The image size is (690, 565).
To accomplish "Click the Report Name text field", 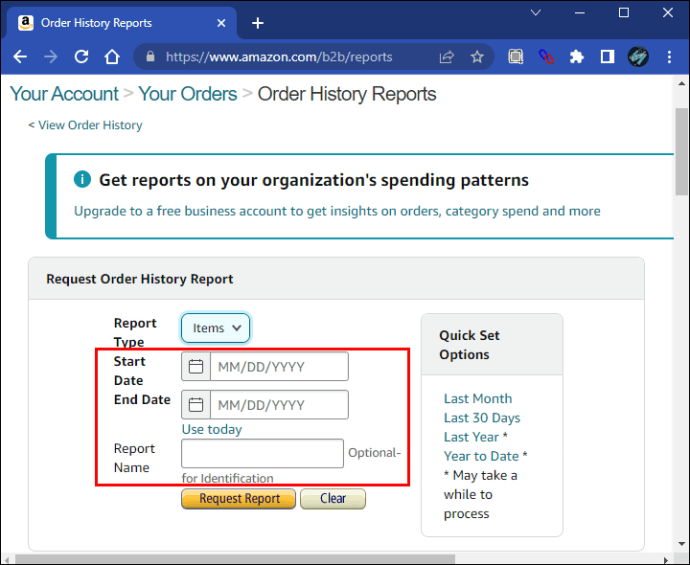I will pos(262,453).
